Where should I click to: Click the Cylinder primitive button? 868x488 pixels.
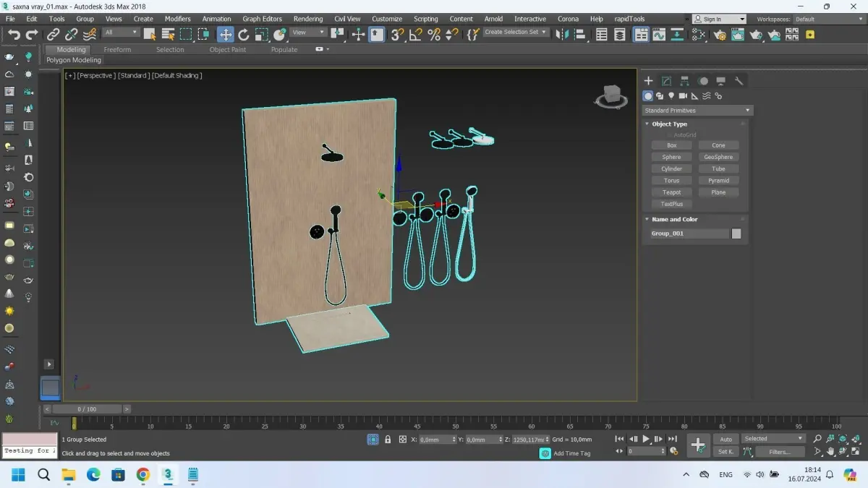click(x=672, y=168)
